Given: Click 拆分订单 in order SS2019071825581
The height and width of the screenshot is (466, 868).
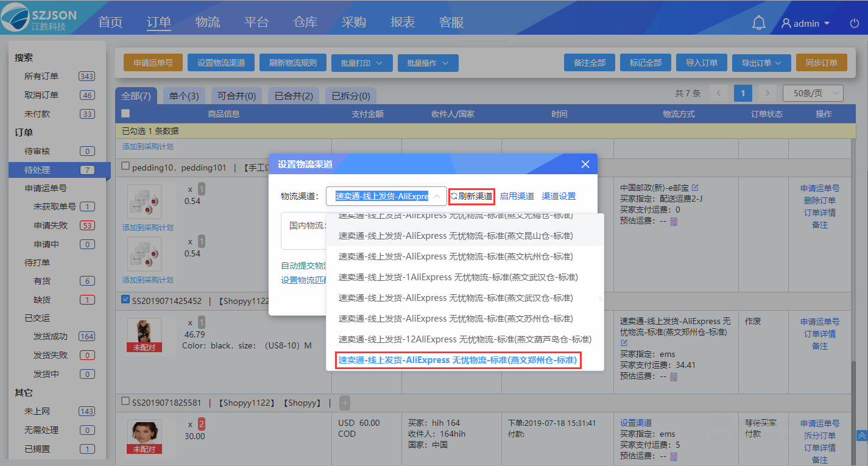Looking at the screenshot, I should 820,436.
